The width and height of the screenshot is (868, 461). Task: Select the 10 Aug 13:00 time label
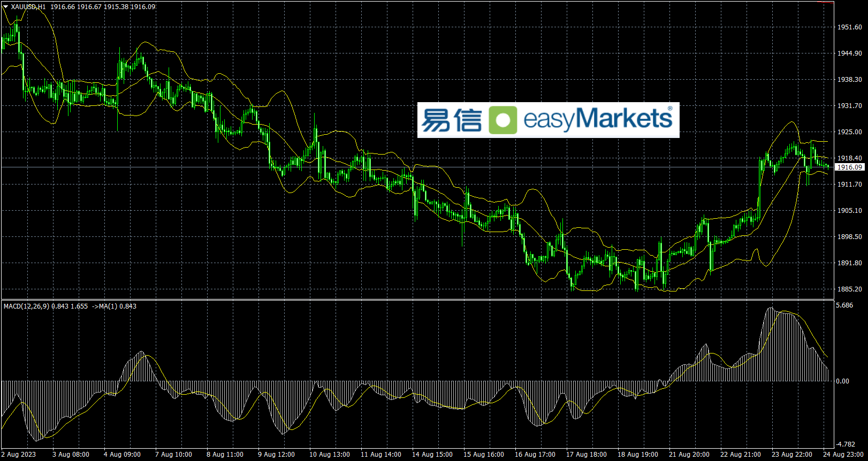point(330,455)
